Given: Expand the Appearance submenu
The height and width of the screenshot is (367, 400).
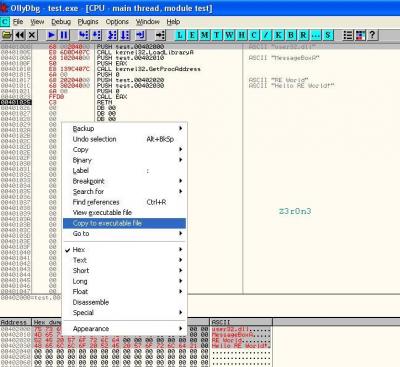Looking at the screenshot, I should pyautogui.click(x=124, y=329).
